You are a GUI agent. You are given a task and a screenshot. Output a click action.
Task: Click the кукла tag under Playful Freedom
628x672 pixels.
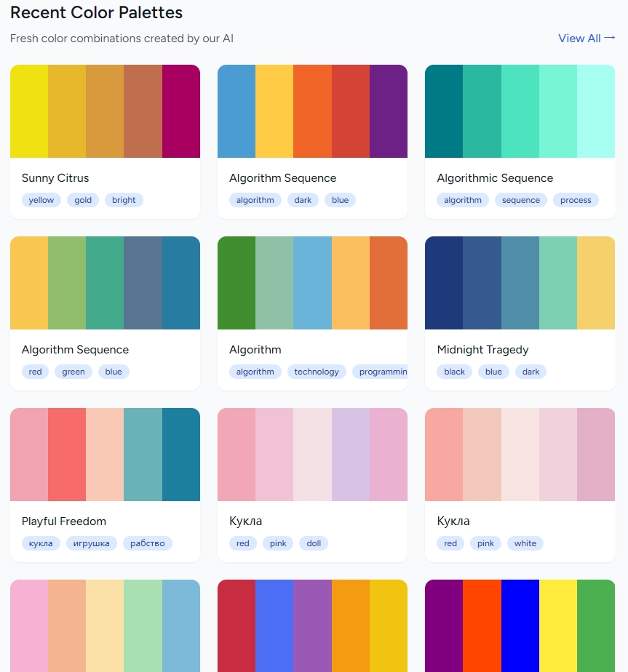tap(41, 543)
